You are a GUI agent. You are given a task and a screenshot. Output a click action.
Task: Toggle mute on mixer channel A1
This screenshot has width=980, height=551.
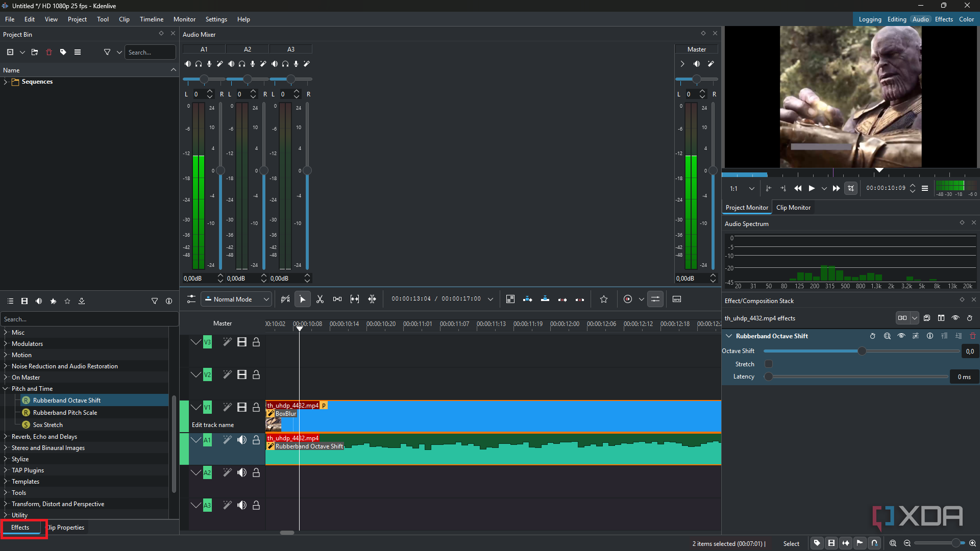(188, 64)
